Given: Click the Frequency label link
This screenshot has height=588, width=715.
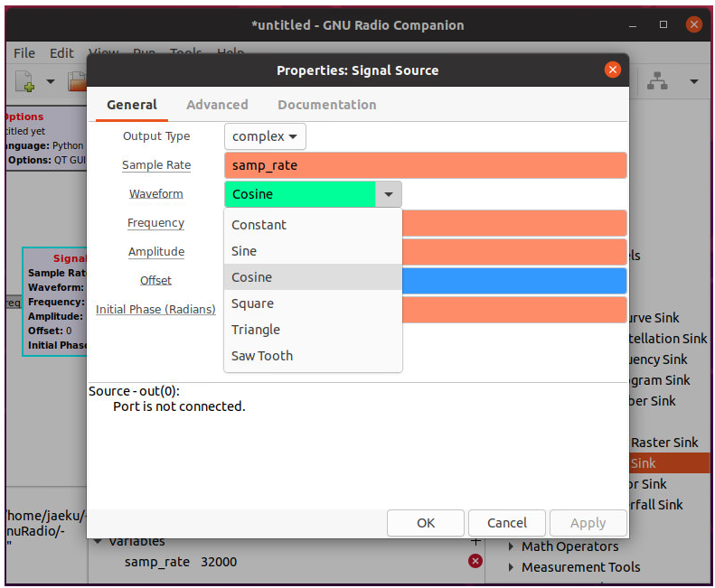Looking at the screenshot, I should [155, 223].
